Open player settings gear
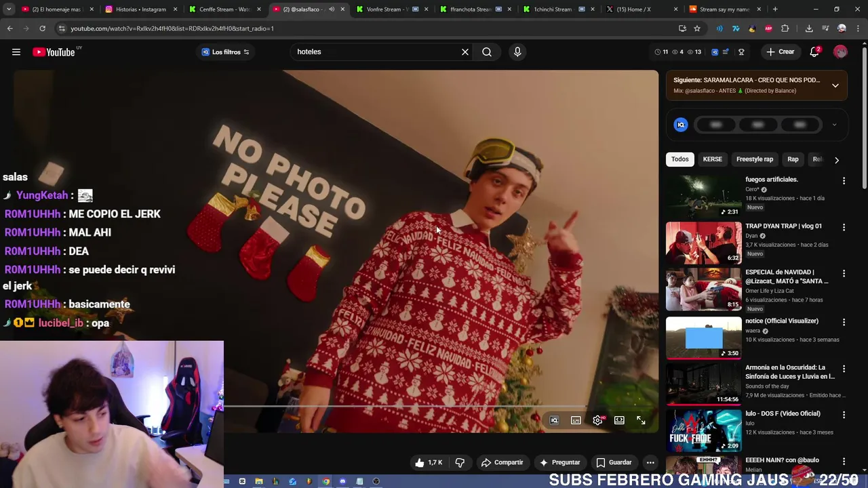Screen dimensions: 868x488 pos(597,420)
